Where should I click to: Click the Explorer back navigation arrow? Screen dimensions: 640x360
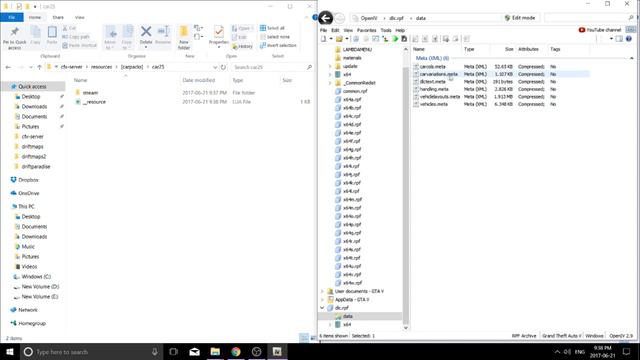coord(8,67)
